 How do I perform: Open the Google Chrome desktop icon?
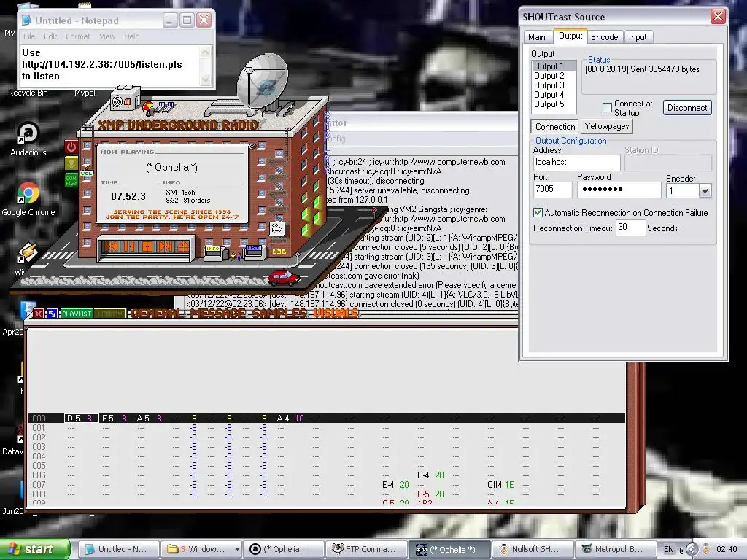point(28,198)
